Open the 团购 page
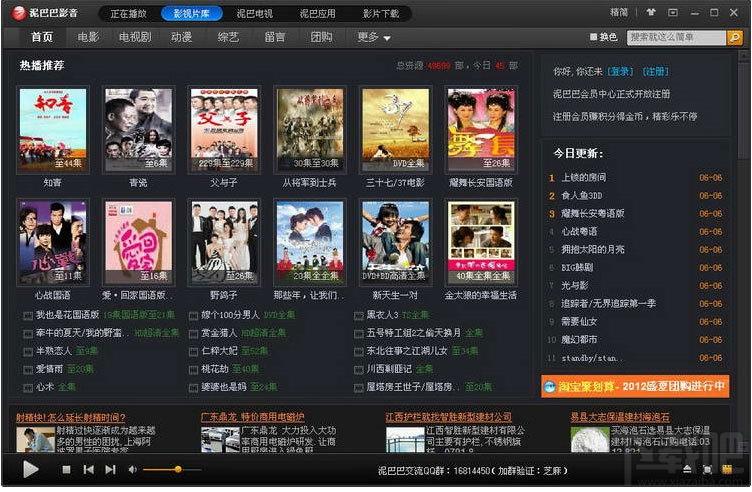This screenshot has height=492, width=752. (321, 37)
